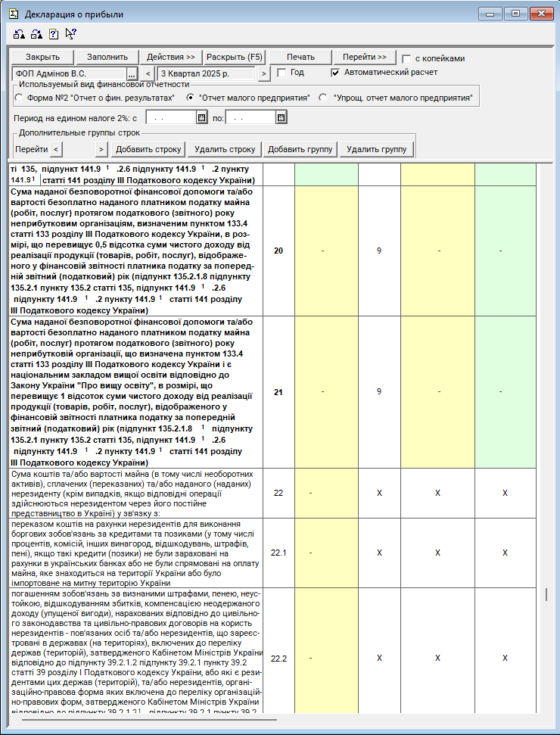Open the "Действия >>" dropdown menu
560x735 pixels.
click(170, 58)
